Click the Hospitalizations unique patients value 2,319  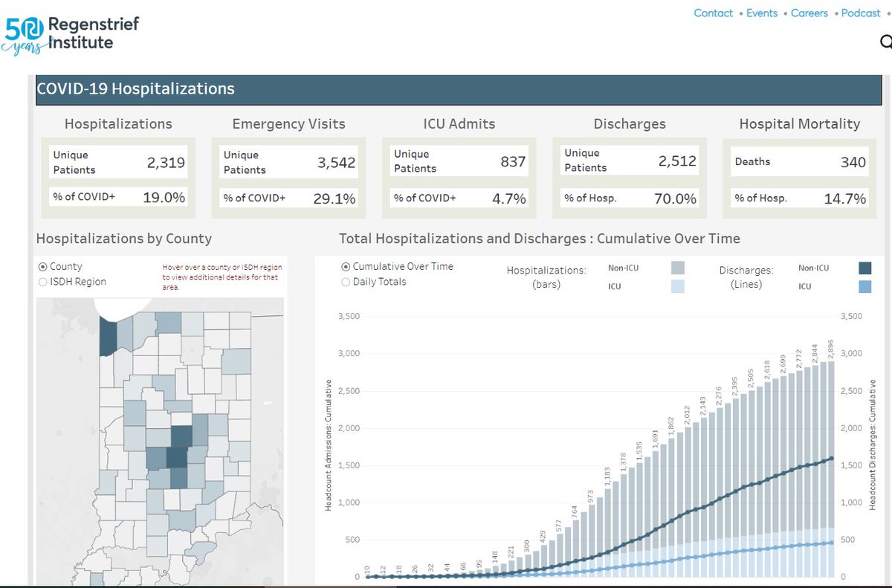[x=166, y=162]
